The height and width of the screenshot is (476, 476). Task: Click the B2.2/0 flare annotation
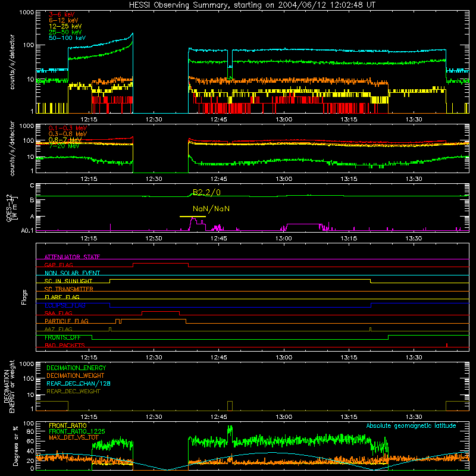206,192
